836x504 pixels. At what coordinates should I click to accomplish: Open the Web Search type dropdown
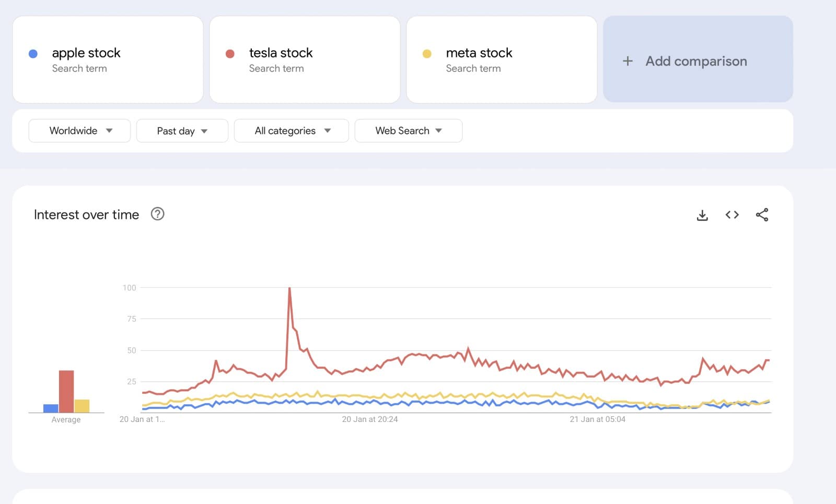tap(408, 131)
